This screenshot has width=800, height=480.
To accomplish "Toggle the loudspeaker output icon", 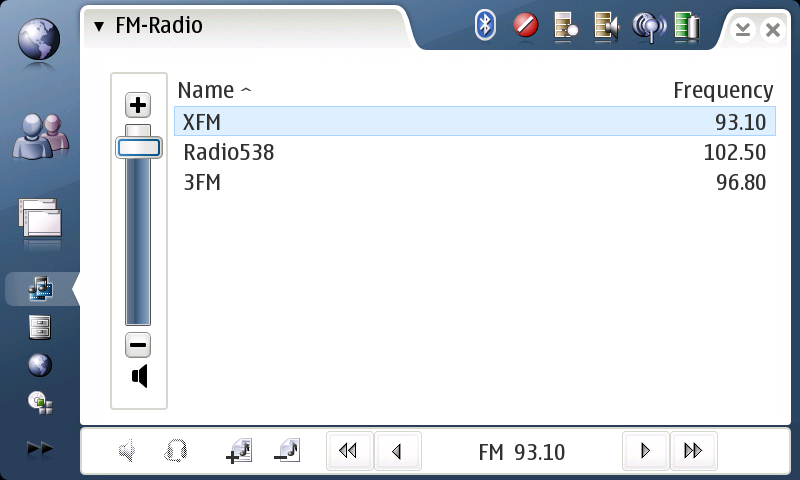I will pyautogui.click(x=127, y=452).
